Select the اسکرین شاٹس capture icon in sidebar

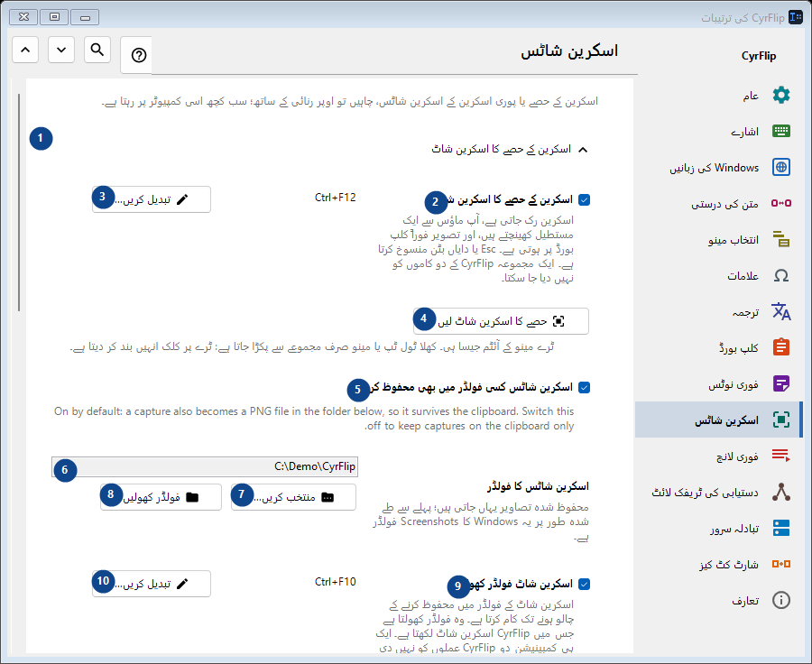781,420
